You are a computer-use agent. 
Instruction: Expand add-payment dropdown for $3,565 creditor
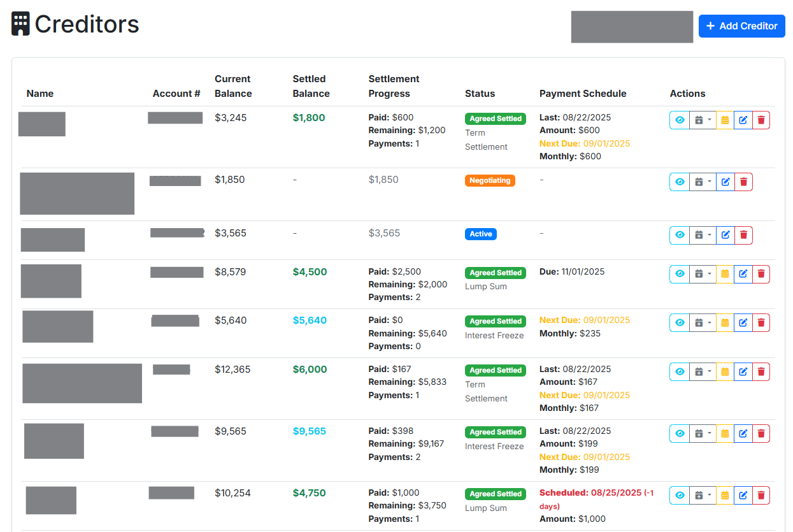[x=703, y=235]
